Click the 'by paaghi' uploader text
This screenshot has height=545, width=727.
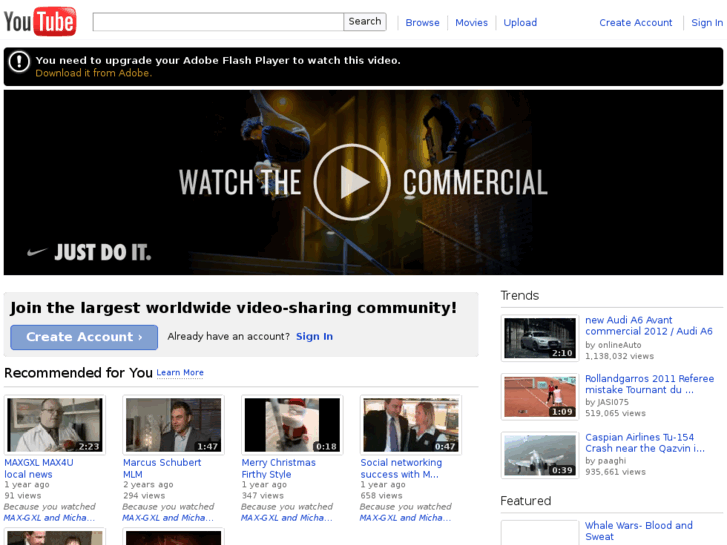click(x=606, y=461)
